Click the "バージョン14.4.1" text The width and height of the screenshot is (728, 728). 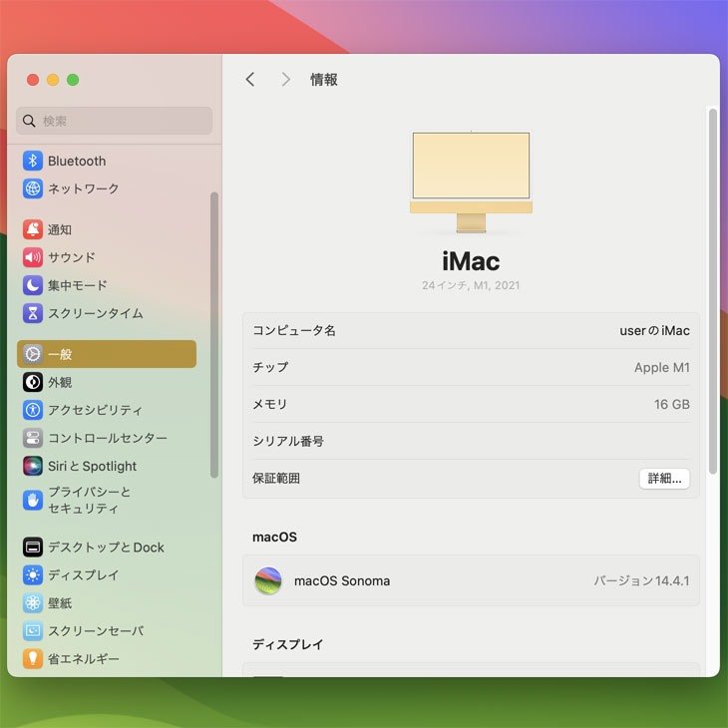coord(641,580)
